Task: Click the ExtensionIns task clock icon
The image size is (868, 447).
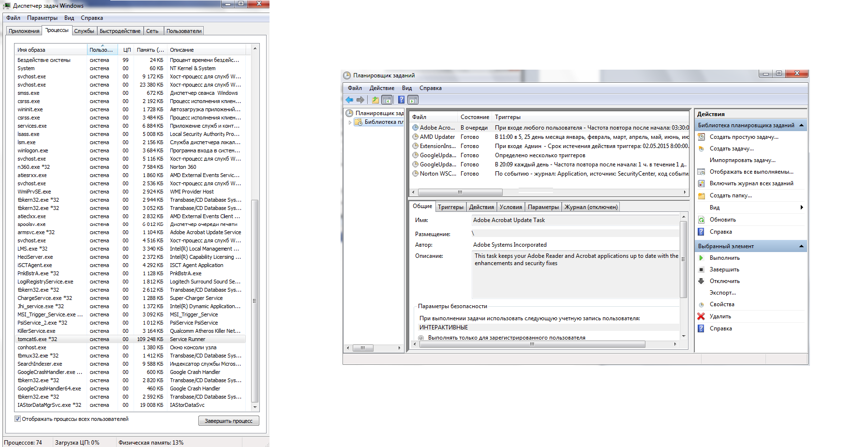Action: coord(415,146)
